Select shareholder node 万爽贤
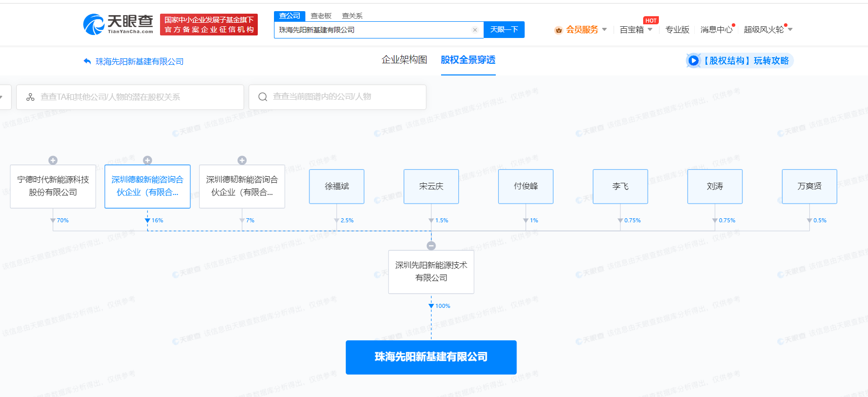Screen dimensions: 868x397 (x=809, y=186)
